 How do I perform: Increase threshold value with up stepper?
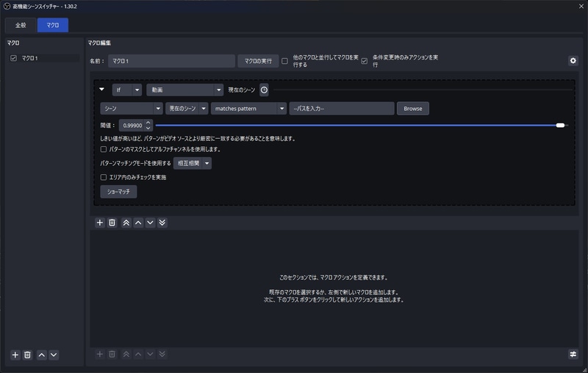point(148,123)
